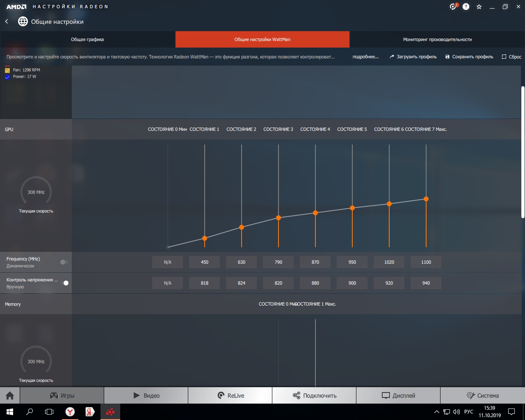Click the 820 voltage field
Viewport: 525px width, 420px height.
coord(278,283)
